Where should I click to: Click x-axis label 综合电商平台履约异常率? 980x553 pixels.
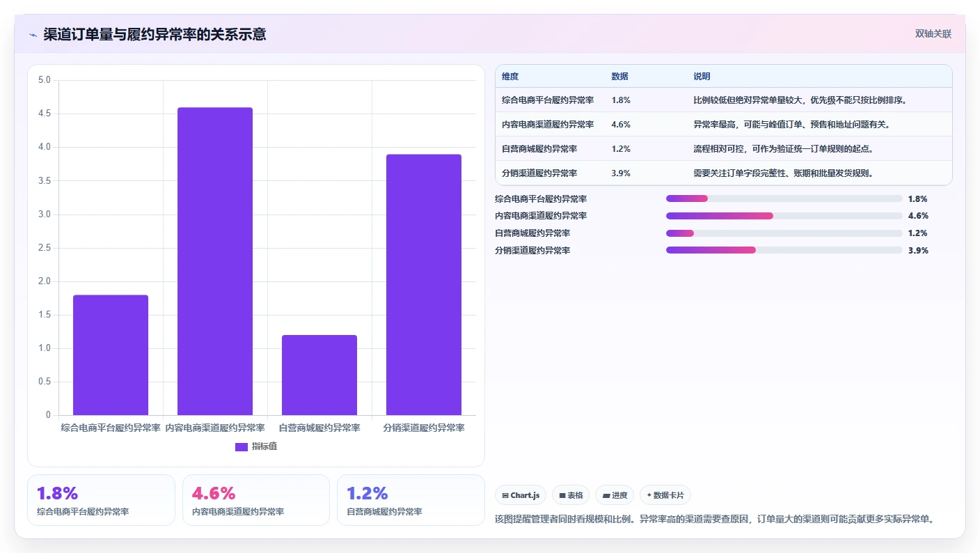click(x=111, y=428)
